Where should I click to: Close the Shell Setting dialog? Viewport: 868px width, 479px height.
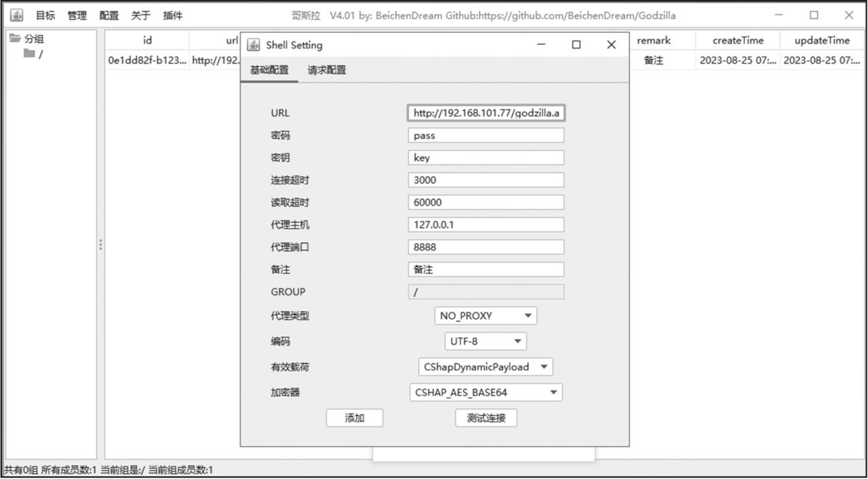click(611, 45)
